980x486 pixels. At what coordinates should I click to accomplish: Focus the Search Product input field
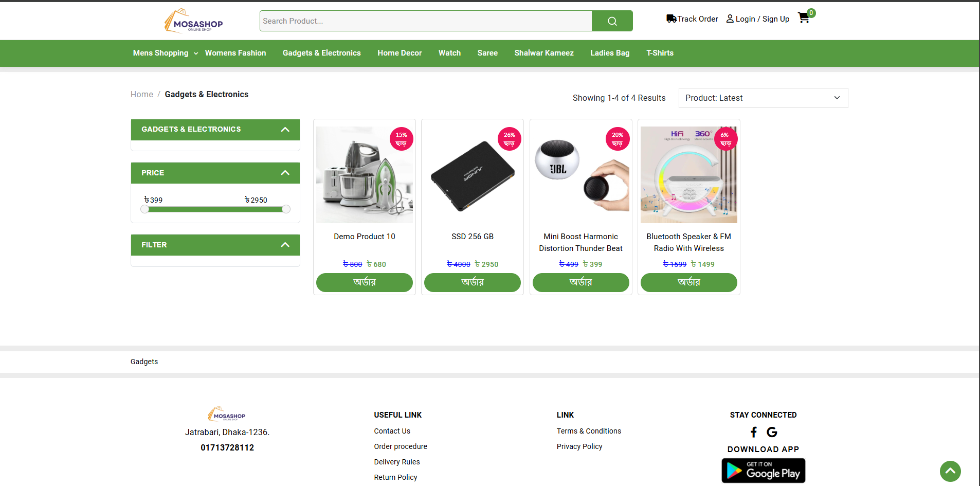coord(426,21)
